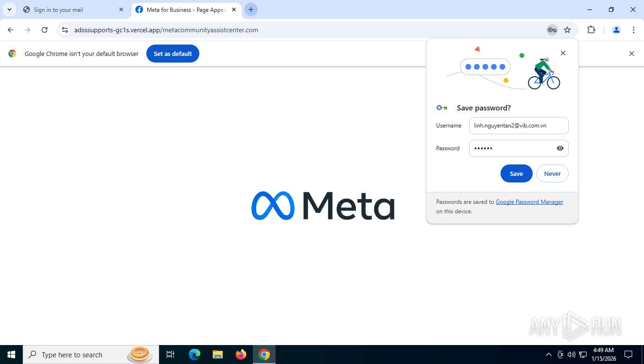
Task: Click the tray Meet Now camera icon
Action: click(x=560, y=355)
